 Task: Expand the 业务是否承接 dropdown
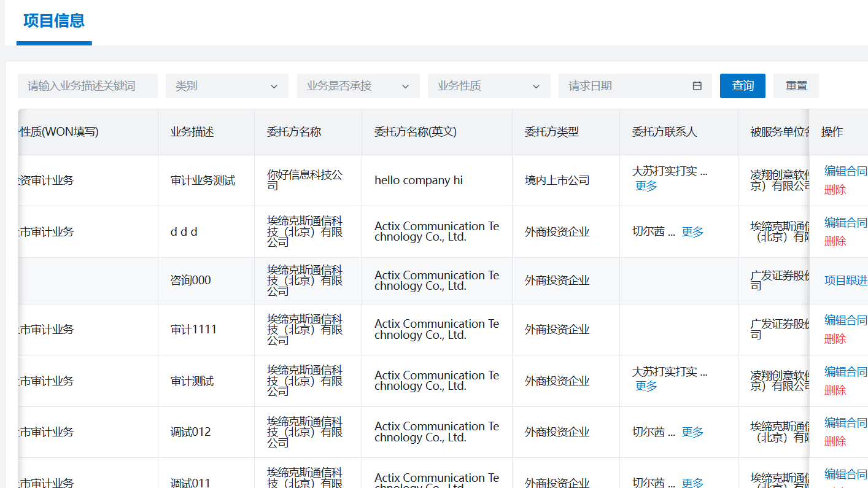[x=358, y=86]
